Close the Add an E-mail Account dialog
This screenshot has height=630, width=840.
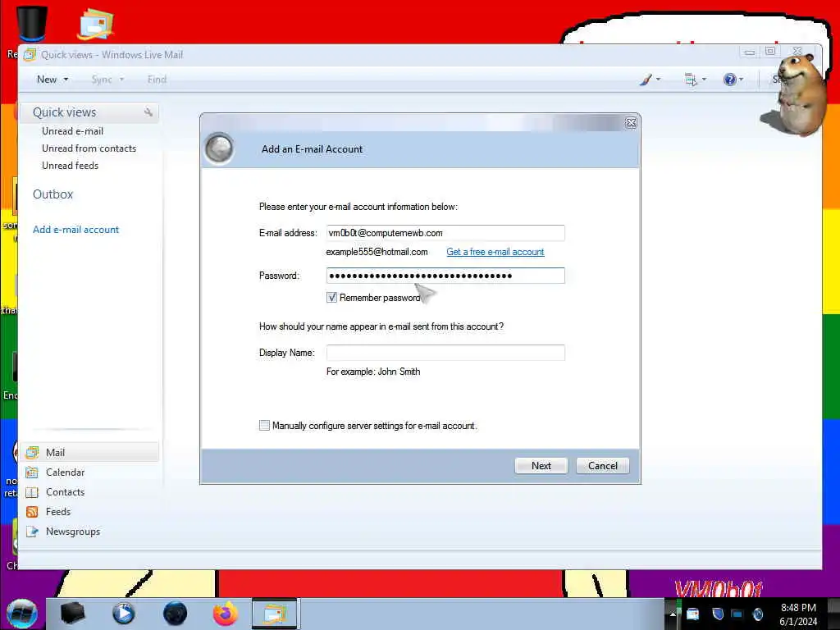(x=631, y=123)
